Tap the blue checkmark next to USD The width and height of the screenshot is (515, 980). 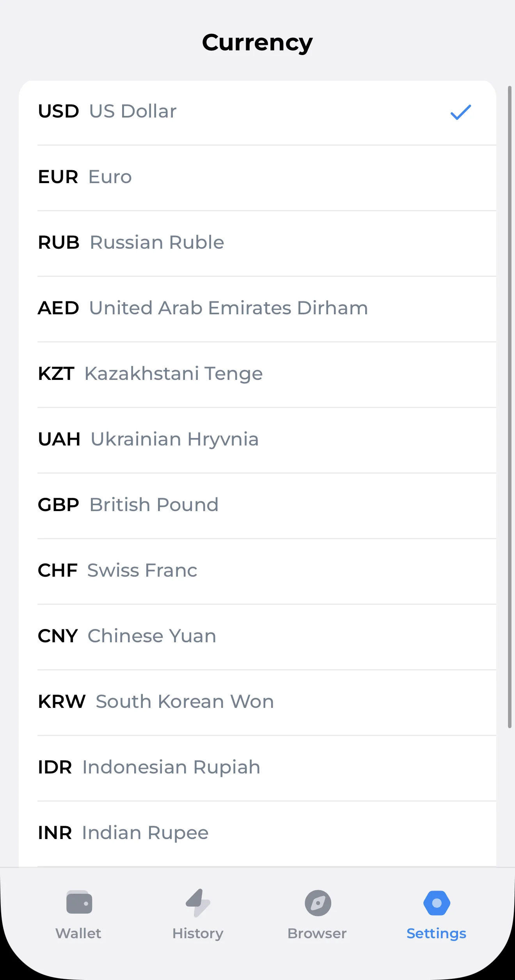(461, 112)
